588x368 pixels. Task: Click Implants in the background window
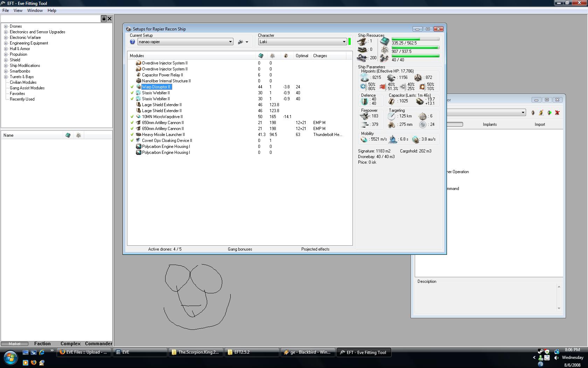(x=490, y=124)
